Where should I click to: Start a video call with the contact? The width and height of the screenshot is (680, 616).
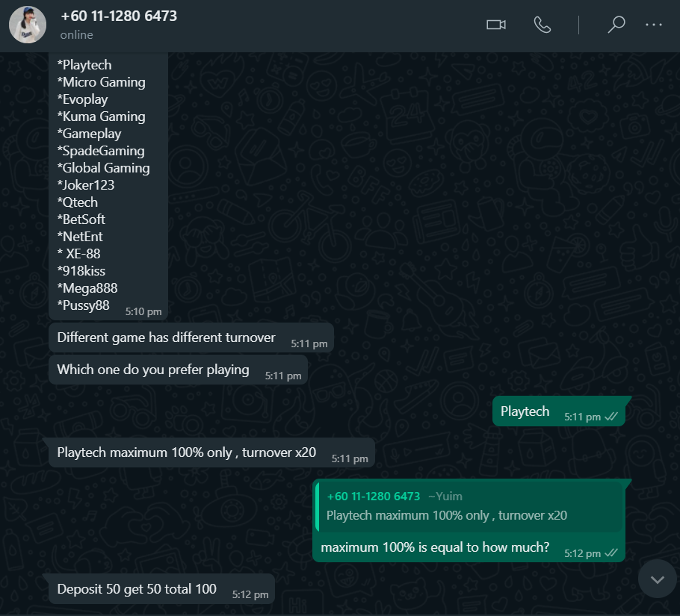pos(496,25)
